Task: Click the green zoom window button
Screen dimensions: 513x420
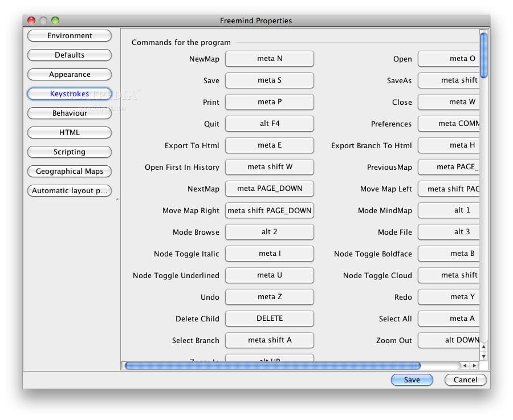Action: coord(55,21)
